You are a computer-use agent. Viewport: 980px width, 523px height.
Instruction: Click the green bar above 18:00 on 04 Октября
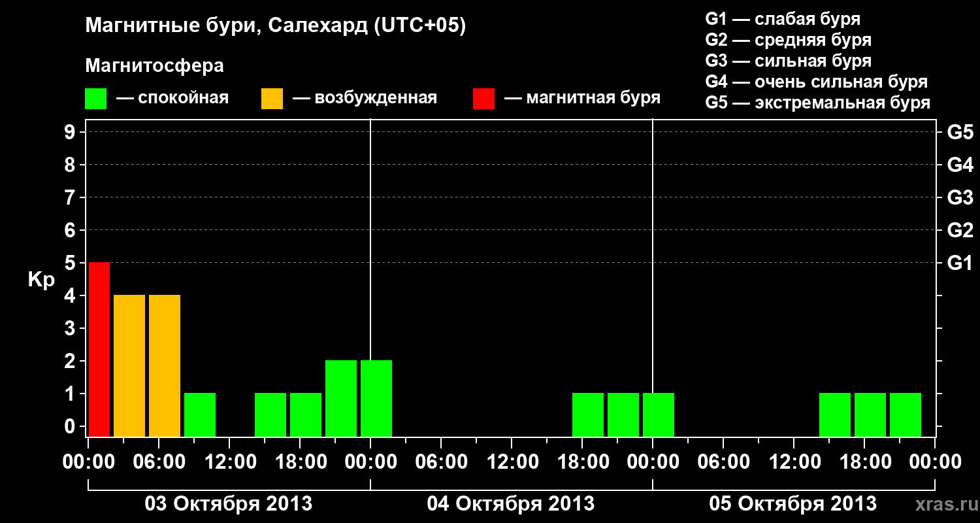588,414
